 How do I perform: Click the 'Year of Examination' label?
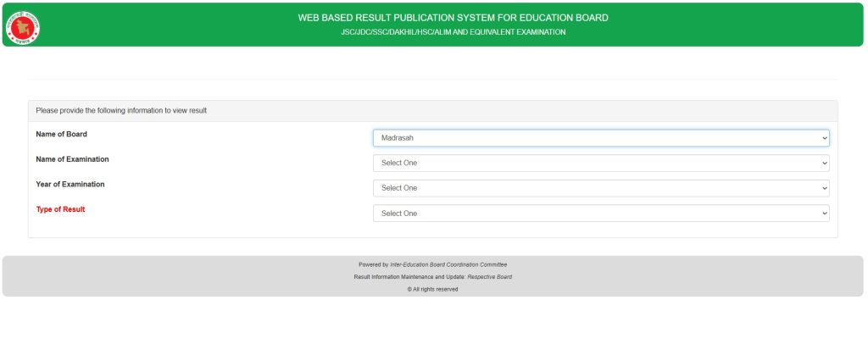point(70,184)
